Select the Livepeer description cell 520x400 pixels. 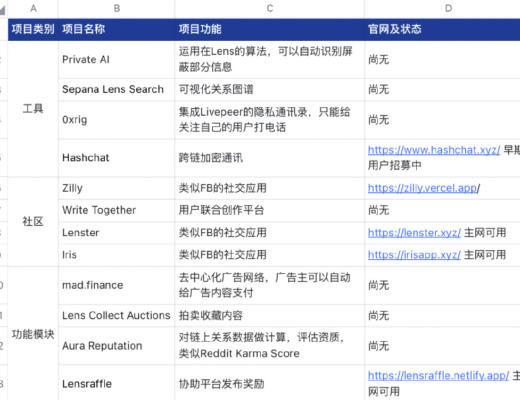click(x=270, y=120)
